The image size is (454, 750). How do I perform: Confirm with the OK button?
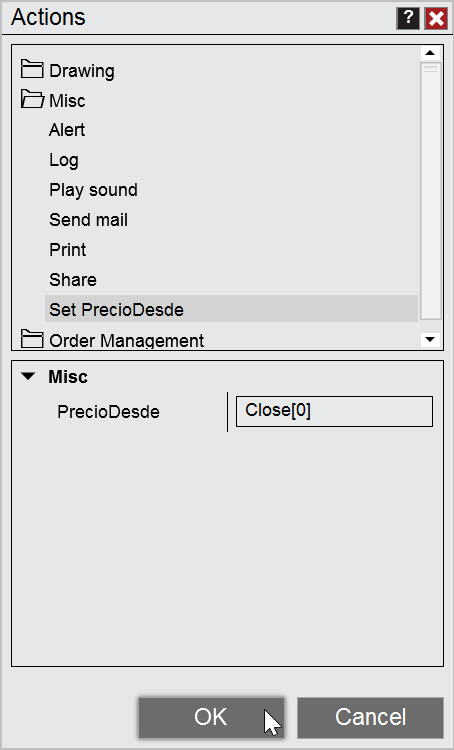point(211,717)
